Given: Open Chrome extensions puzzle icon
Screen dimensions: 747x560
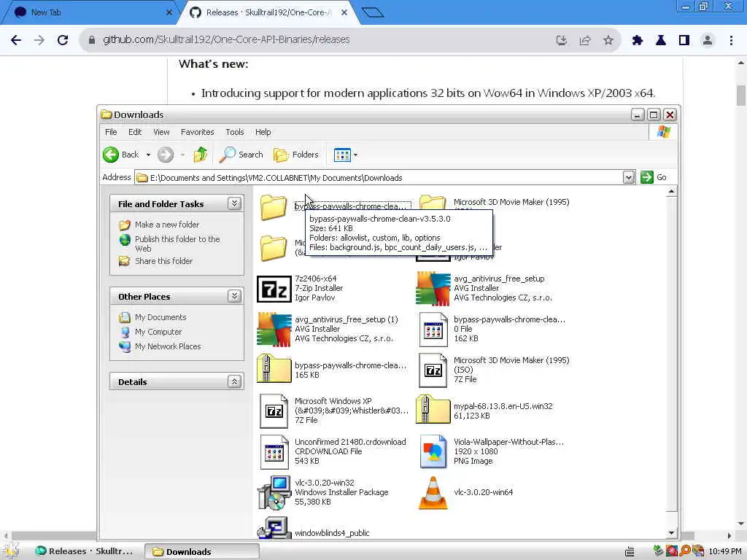Looking at the screenshot, I should click(x=638, y=40).
